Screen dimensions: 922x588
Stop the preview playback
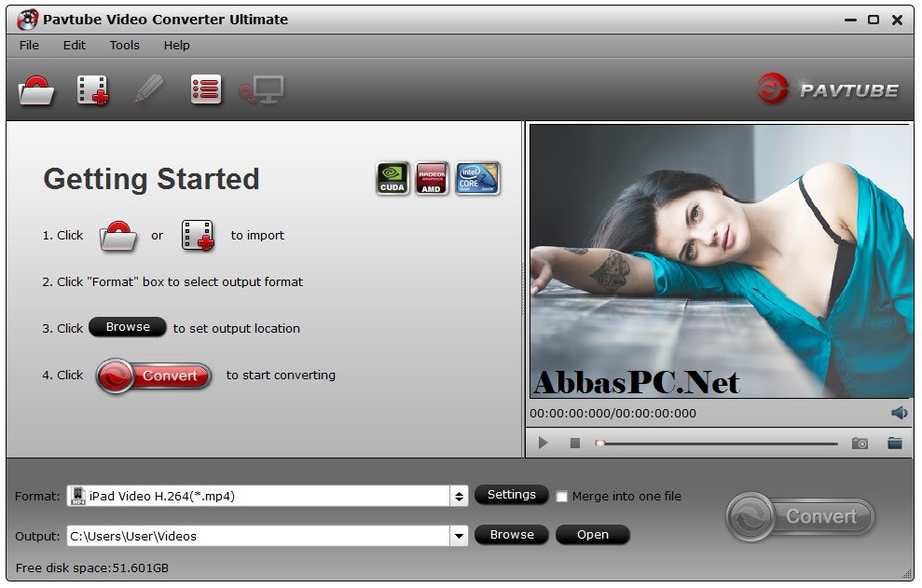point(575,443)
